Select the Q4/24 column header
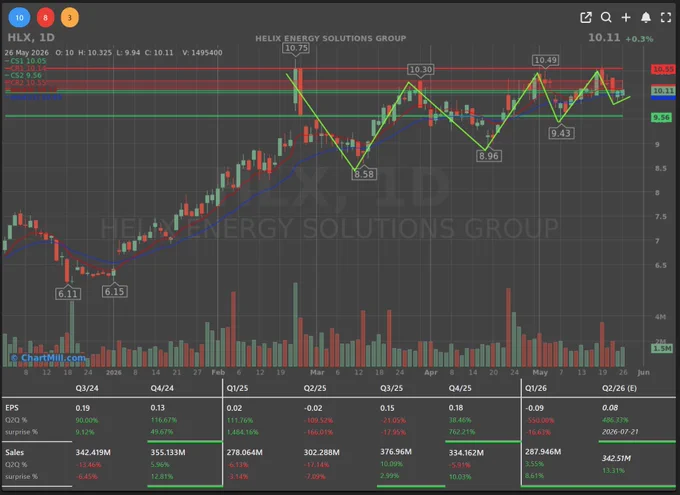This screenshot has width=680, height=495. click(x=162, y=388)
